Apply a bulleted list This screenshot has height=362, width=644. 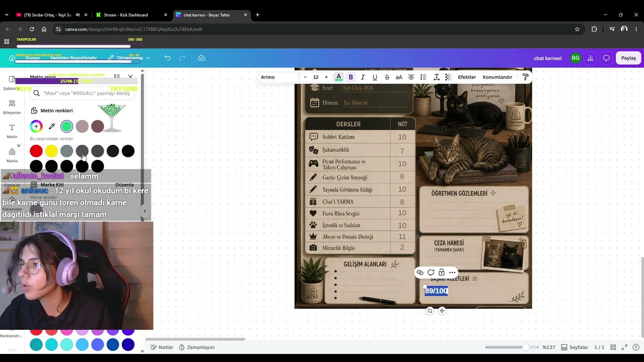[x=423, y=77]
